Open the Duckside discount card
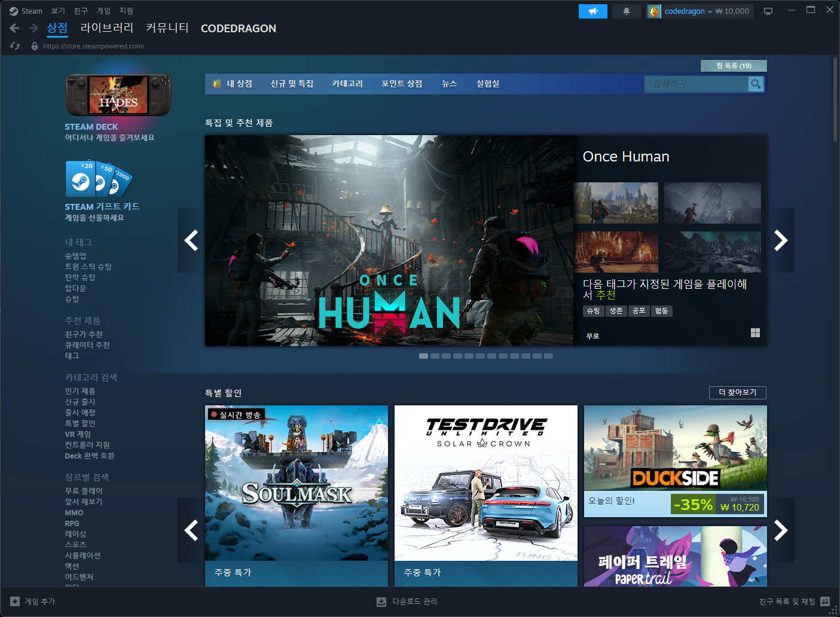 click(676, 461)
